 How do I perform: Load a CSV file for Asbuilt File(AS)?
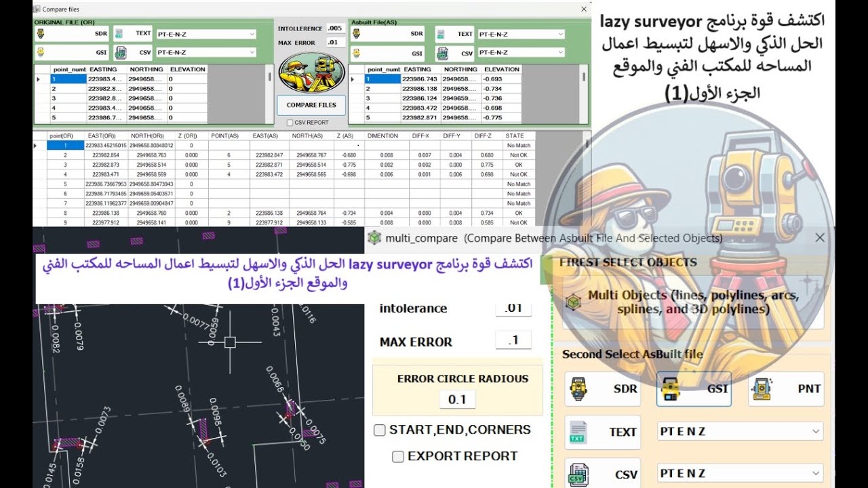[455, 53]
